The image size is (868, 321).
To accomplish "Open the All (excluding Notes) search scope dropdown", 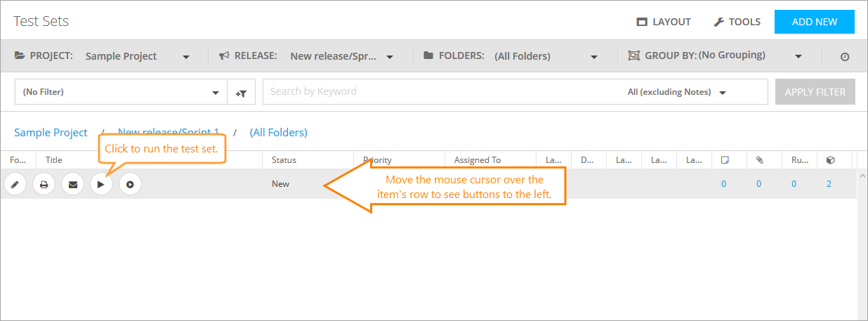I will (677, 92).
